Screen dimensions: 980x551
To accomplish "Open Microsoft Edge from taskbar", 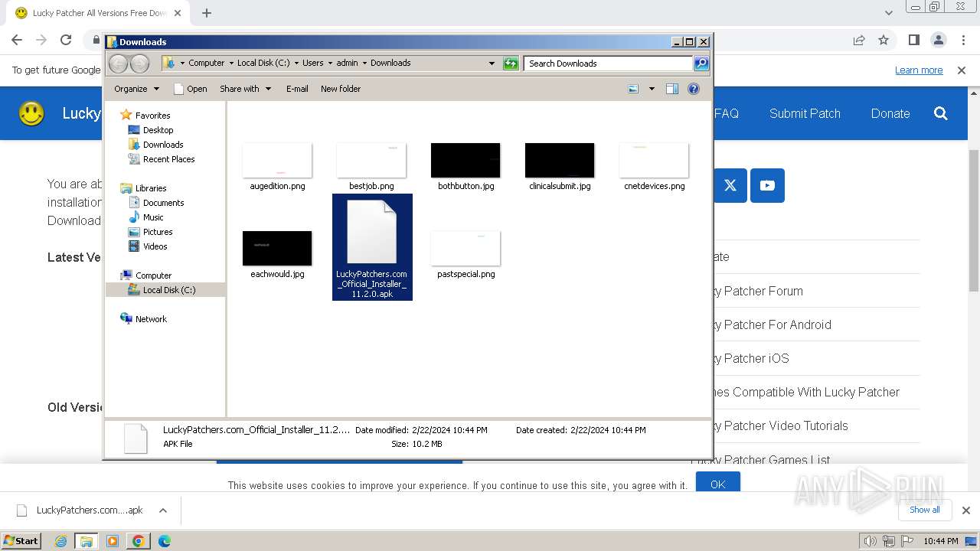I will click(x=164, y=541).
